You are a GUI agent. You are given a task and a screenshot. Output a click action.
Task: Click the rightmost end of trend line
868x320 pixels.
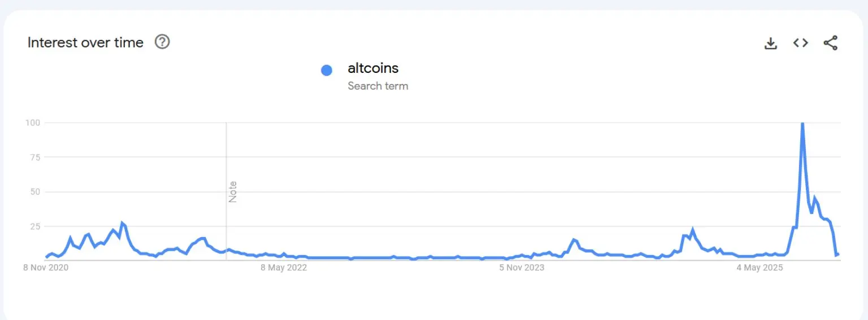pyautogui.click(x=839, y=255)
